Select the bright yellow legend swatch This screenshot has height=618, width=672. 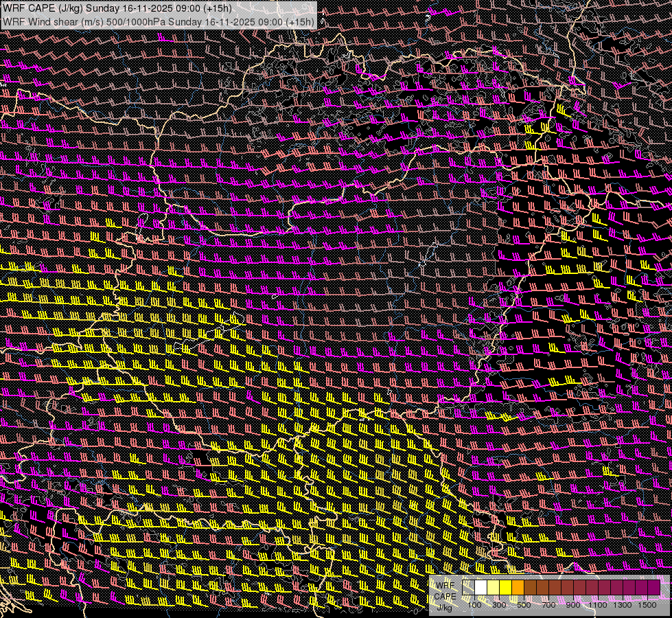506,588
